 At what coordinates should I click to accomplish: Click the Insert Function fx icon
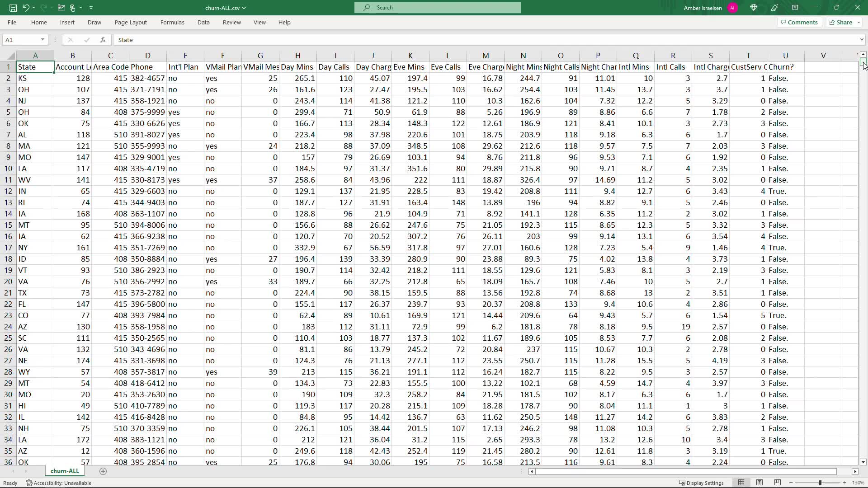coord(103,40)
